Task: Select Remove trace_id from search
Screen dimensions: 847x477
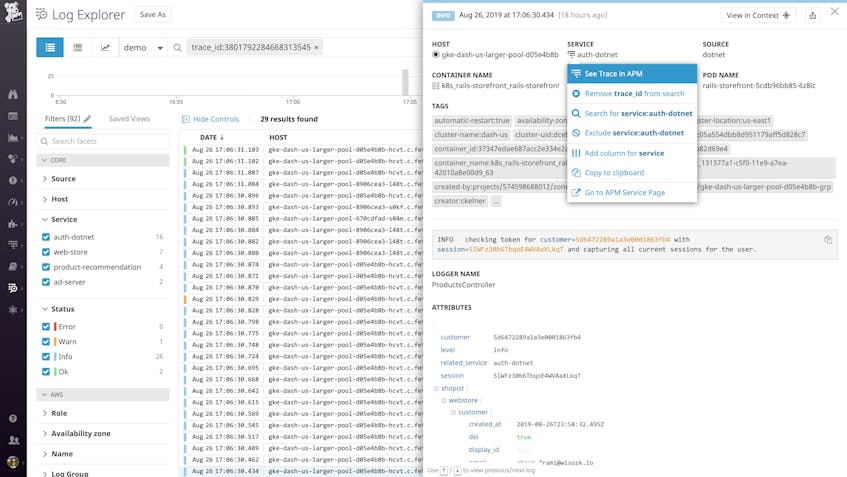Action: [632, 93]
